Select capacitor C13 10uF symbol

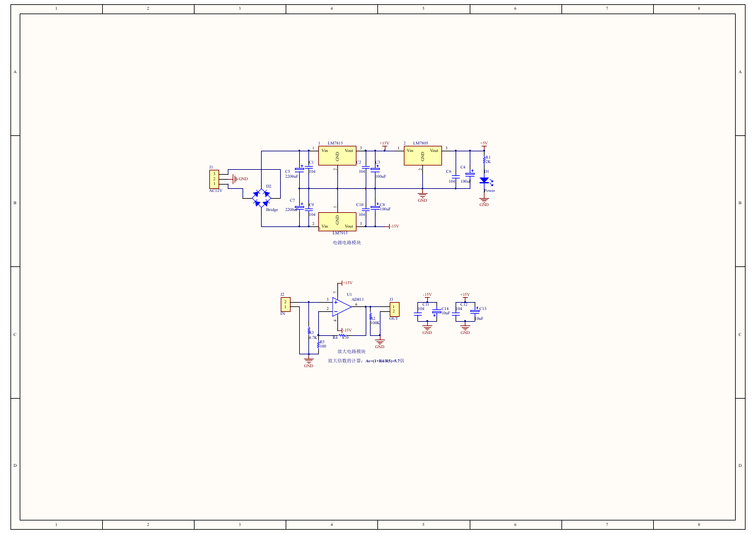pos(475,311)
